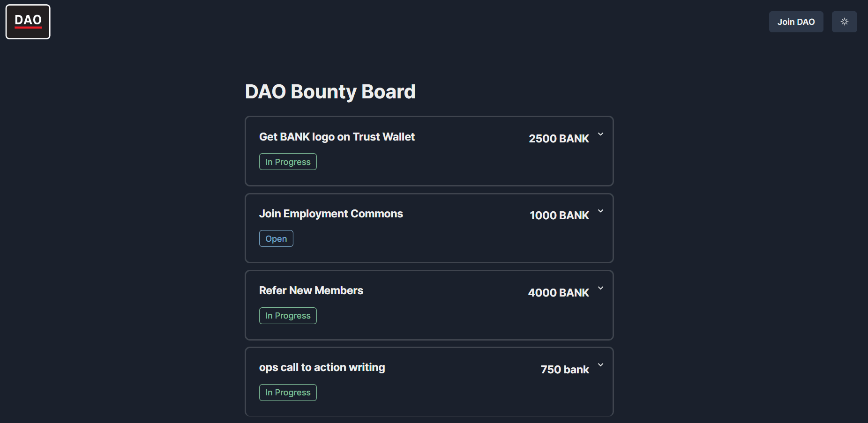Screen dimensions: 868x423
Task: Click the In Progress badge under ops call writing
Action: point(288,393)
